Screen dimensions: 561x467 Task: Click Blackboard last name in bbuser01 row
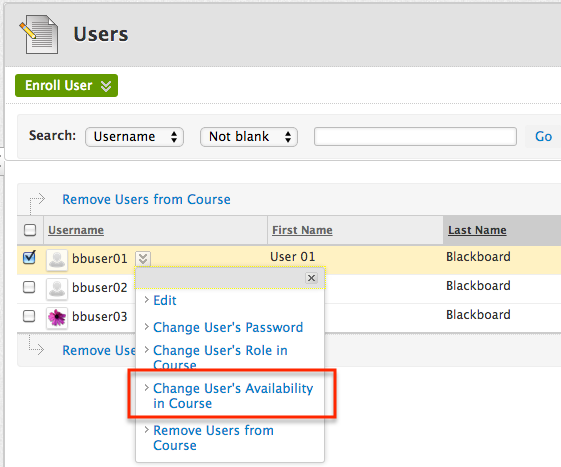tap(478, 257)
